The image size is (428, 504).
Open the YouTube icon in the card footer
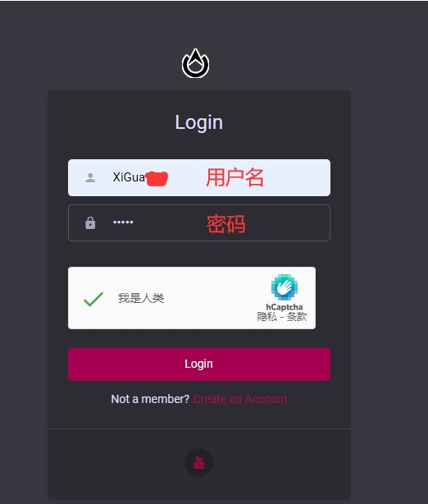[x=198, y=462]
